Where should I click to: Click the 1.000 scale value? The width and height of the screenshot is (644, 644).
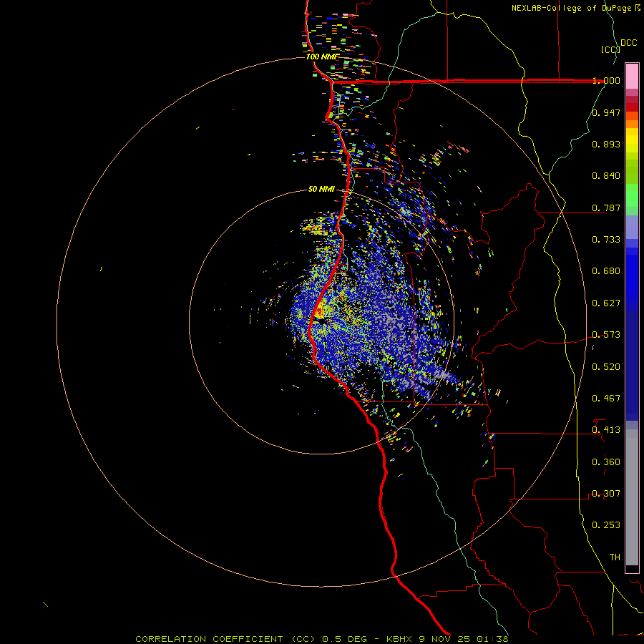click(x=606, y=80)
